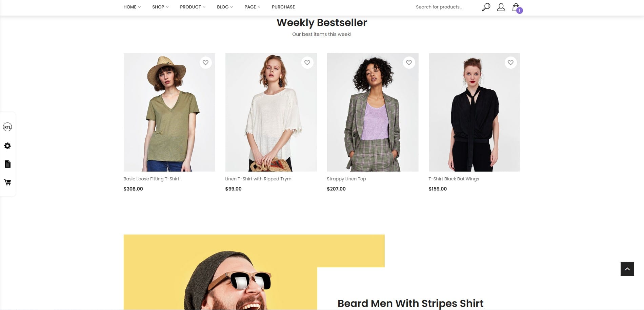Open the user account icon
The height and width of the screenshot is (310, 644).
pyautogui.click(x=501, y=7)
